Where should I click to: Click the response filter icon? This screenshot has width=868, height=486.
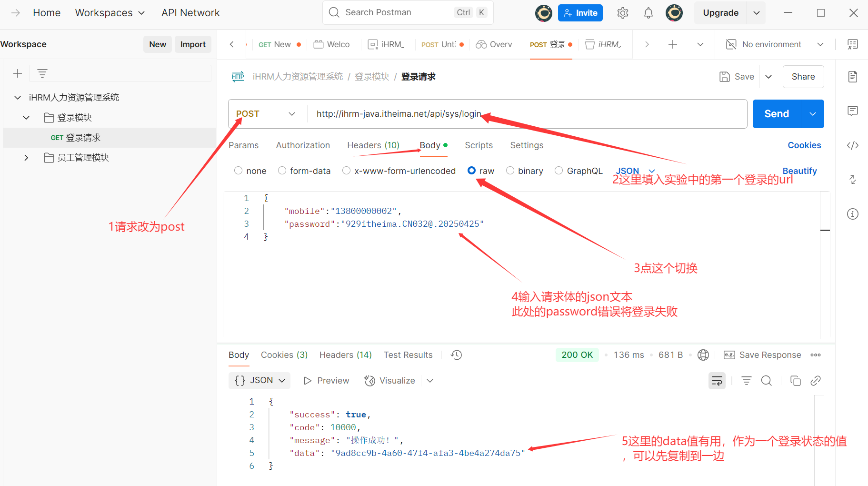click(747, 381)
